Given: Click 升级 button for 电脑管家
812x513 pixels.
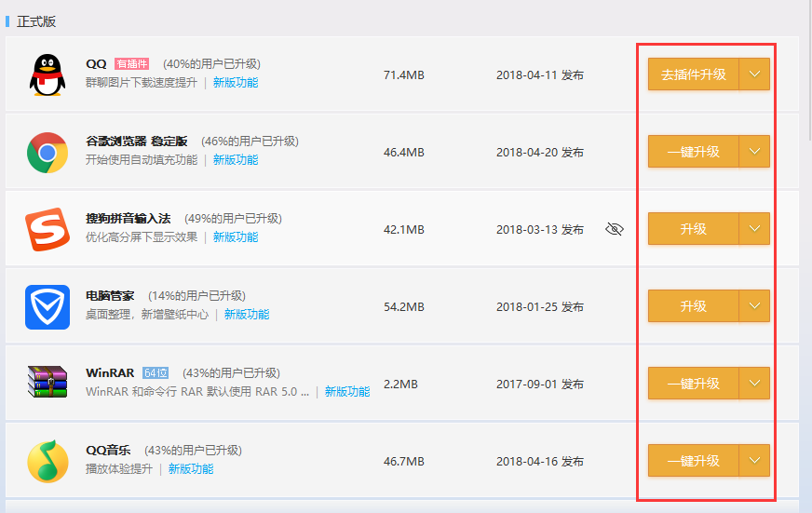Looking at the screenshot, I should [694, 305].
